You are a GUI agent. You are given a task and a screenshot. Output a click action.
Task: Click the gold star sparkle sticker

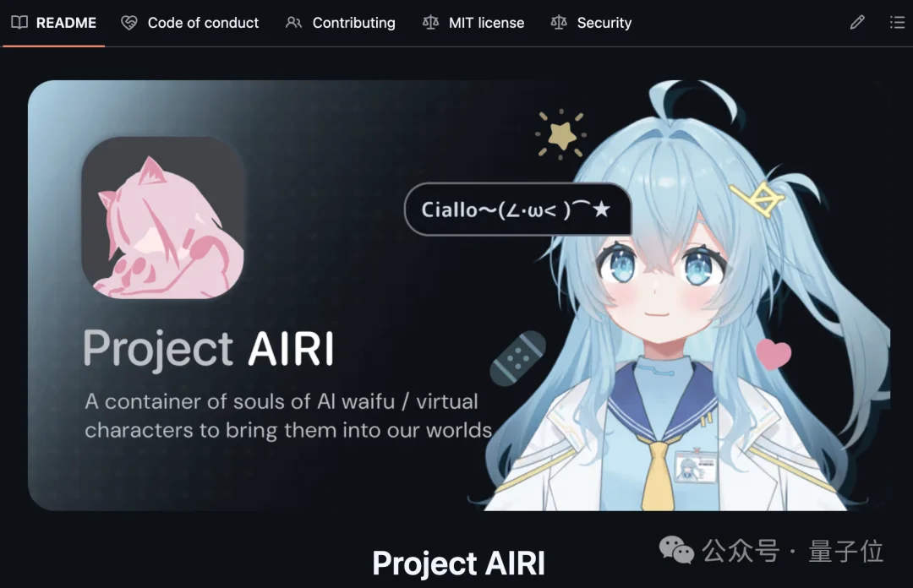(x=560, y=134)
